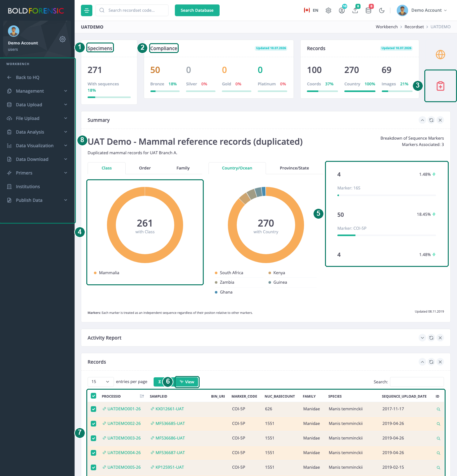The image size is (457, 476).
Task: Open user notifications icon with badge 10
Action: [342, 10]
